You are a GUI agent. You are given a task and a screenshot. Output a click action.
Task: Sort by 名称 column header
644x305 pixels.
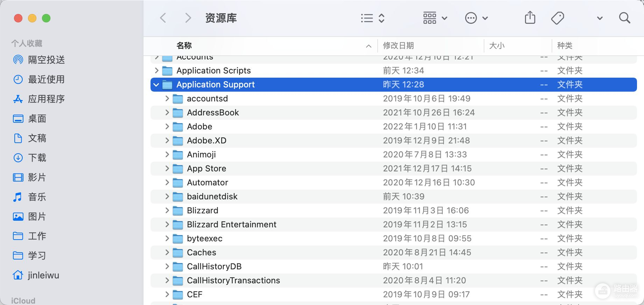click(x=184, y=46)
